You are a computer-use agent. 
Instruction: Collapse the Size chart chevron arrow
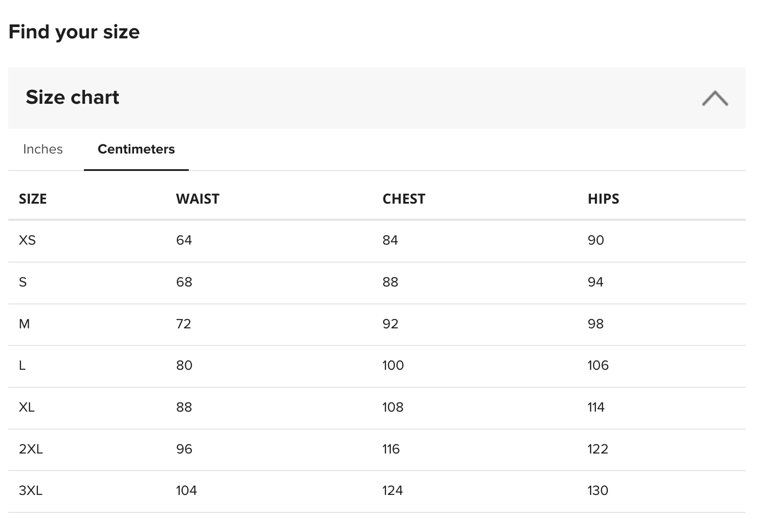pyautogui.click(x=714, y=99)
